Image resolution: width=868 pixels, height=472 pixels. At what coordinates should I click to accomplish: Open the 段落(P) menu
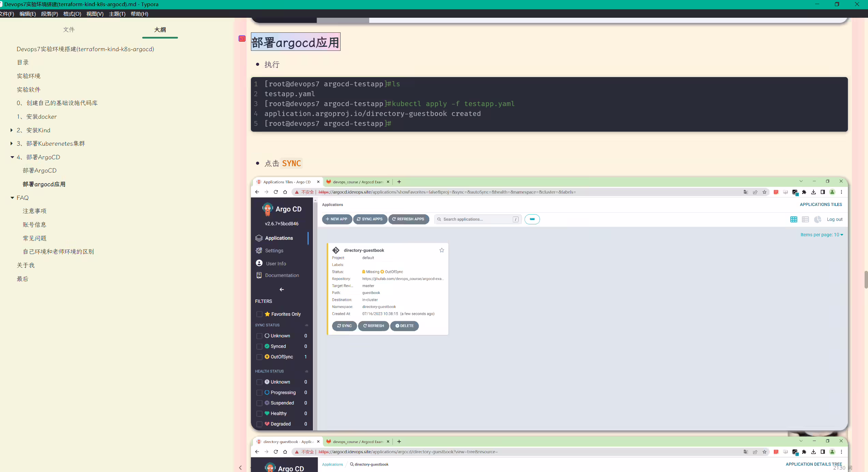[x=49, y=14]
